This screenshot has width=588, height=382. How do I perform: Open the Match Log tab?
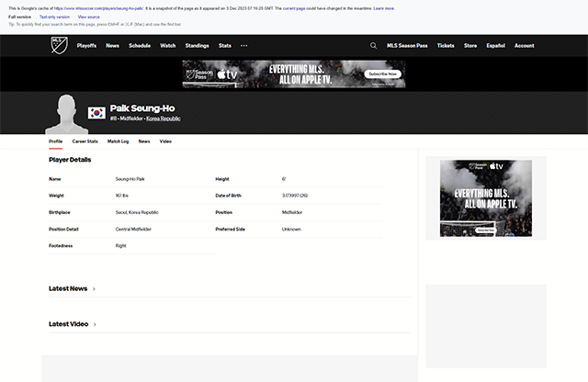point(119,141)
